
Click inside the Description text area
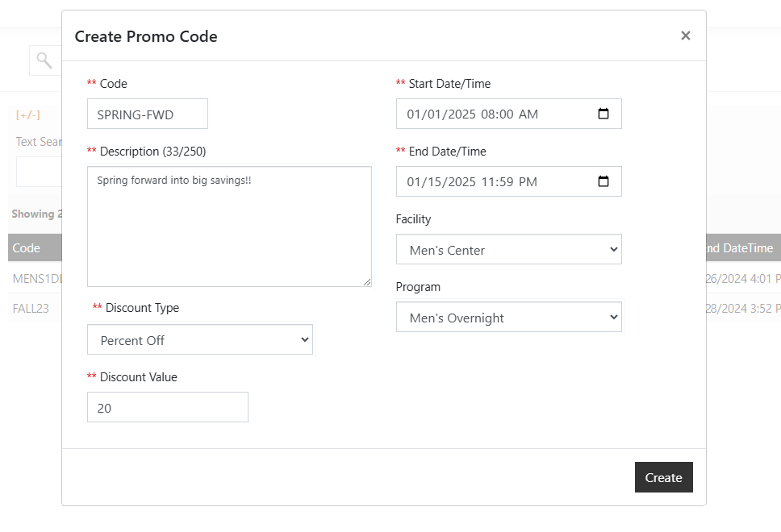click(x=228, y=226)
